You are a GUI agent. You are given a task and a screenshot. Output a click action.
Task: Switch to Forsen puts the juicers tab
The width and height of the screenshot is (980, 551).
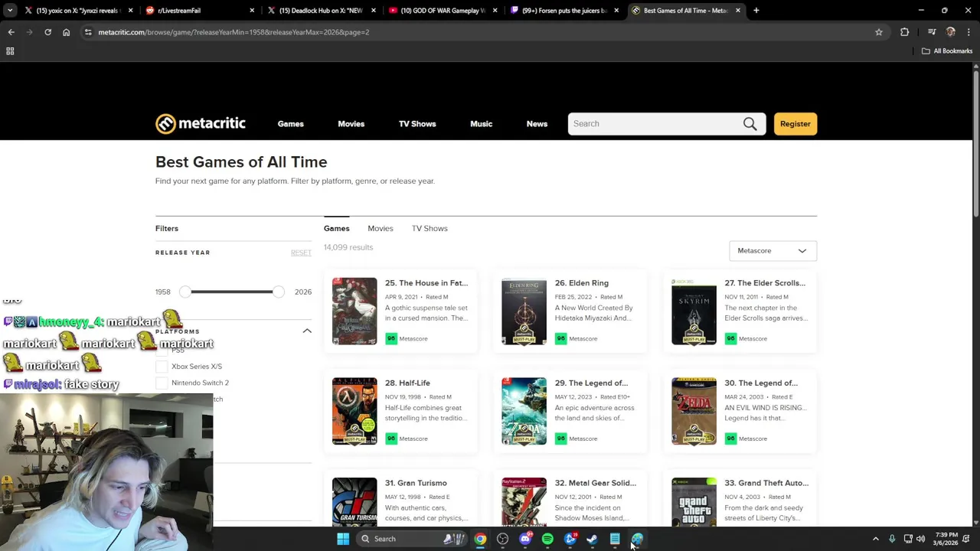click(x=563, y=11)
